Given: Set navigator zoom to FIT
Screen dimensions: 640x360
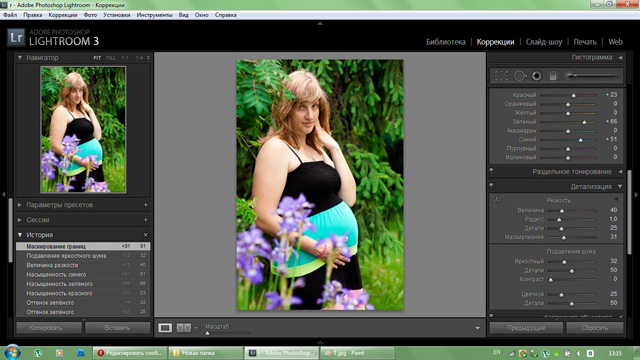Looking at the screenshot, I should click(x=97, y=58).
